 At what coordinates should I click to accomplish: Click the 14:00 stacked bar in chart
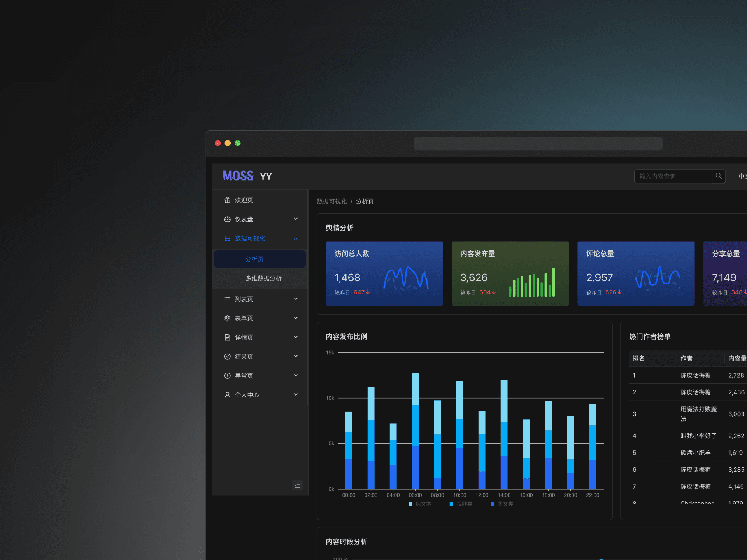(x=504, y=434)
